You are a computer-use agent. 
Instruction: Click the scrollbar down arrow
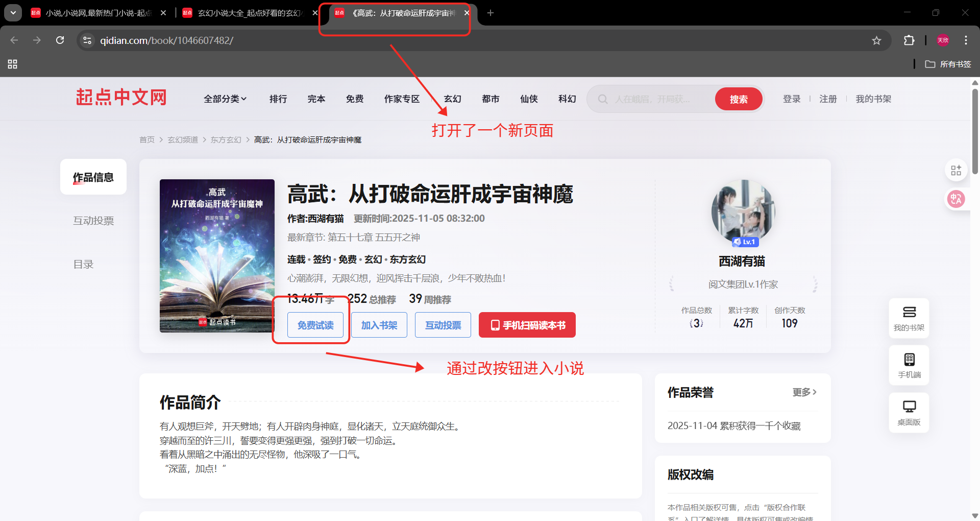(975, 516)
